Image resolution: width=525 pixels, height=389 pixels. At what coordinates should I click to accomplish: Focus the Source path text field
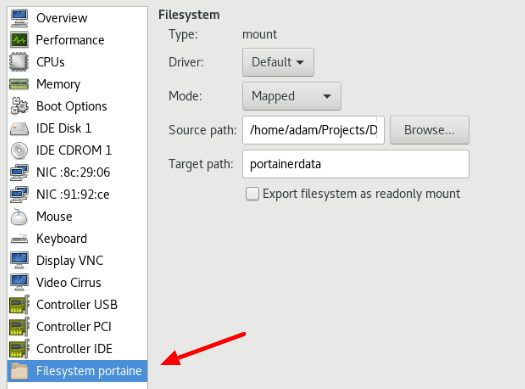(x=313, y=130)
